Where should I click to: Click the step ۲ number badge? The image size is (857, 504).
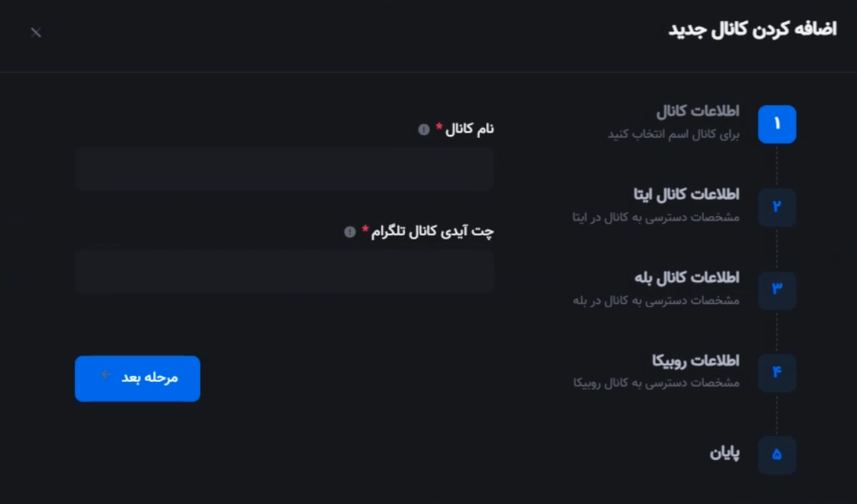777,208
